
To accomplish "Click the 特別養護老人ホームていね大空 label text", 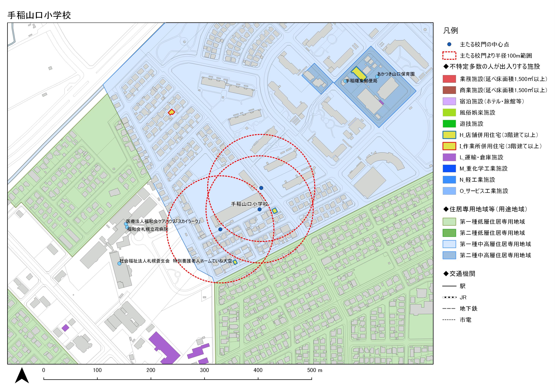I will (203, 261).
